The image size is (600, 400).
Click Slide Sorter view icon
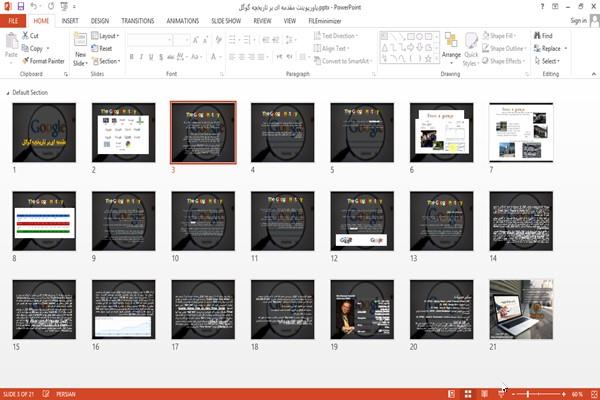pos(468,394)
